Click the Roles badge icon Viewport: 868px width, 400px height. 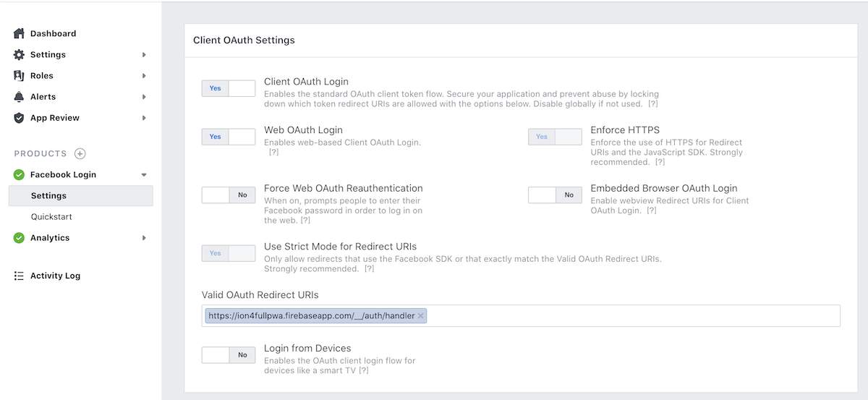(19, 75)
